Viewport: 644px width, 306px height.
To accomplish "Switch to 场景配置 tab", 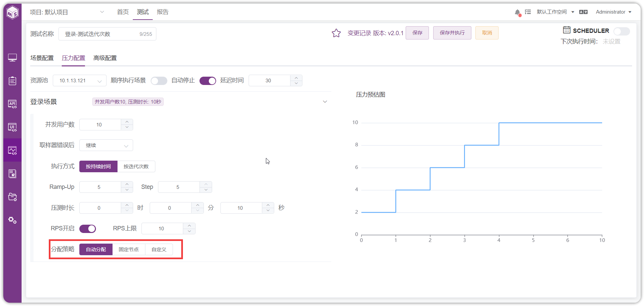I will point(42,58).
